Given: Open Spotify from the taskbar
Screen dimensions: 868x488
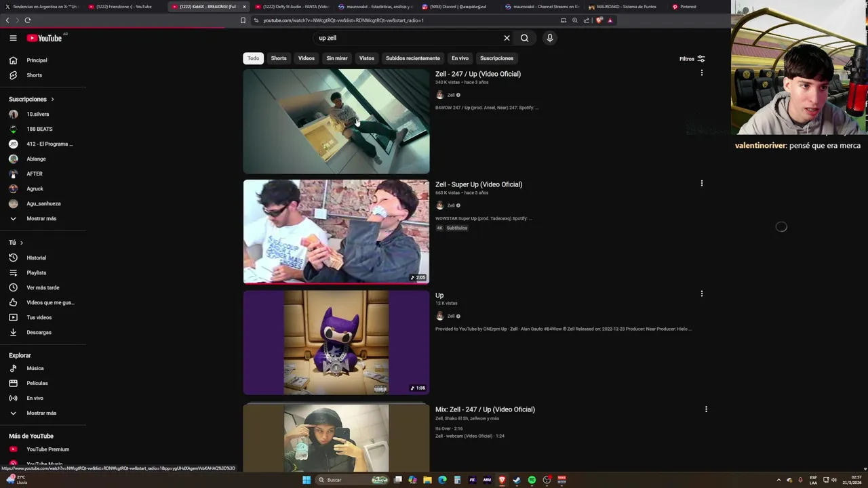Looking at the screenshot, I should click(532, 480).
